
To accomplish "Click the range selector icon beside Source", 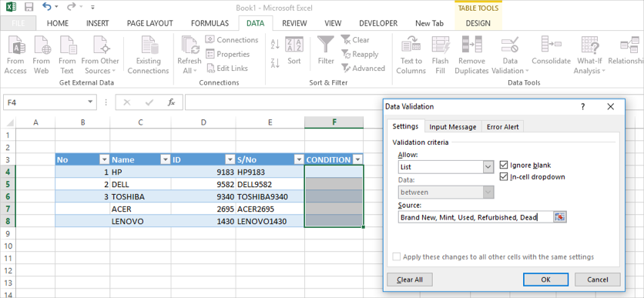I will [x=560, y=217].
